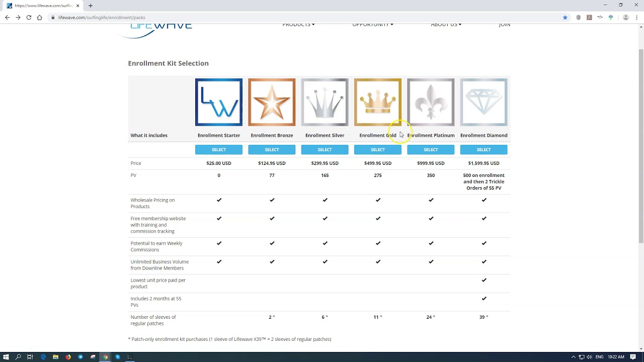Click the Enrollment Diamond image

tap(484, 102)
